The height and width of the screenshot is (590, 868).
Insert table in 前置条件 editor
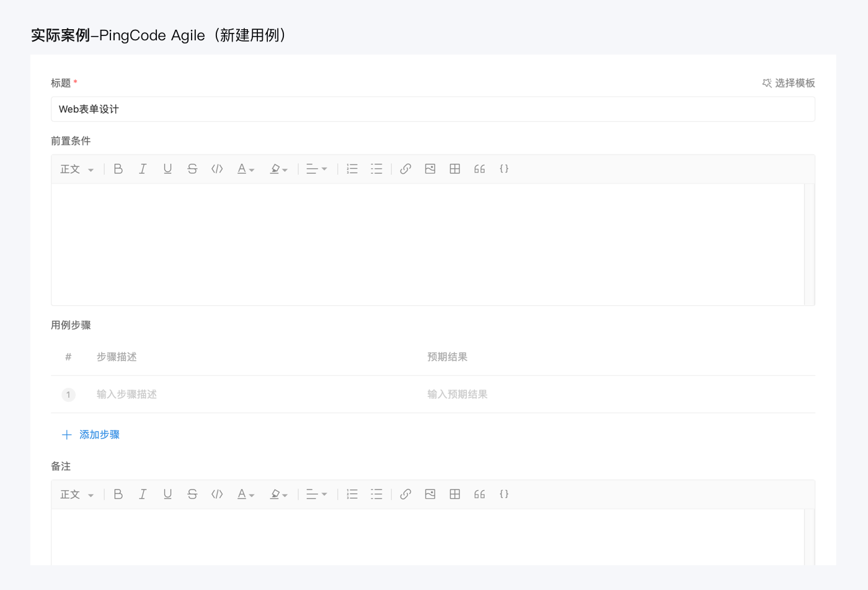[454, 169]
